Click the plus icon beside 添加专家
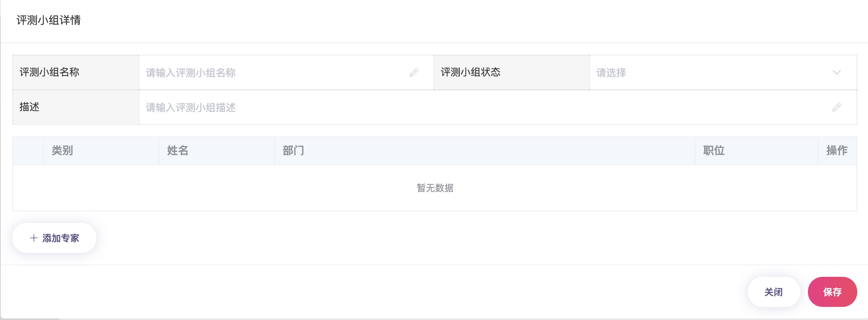868x320 pixels. pos(34,238)
